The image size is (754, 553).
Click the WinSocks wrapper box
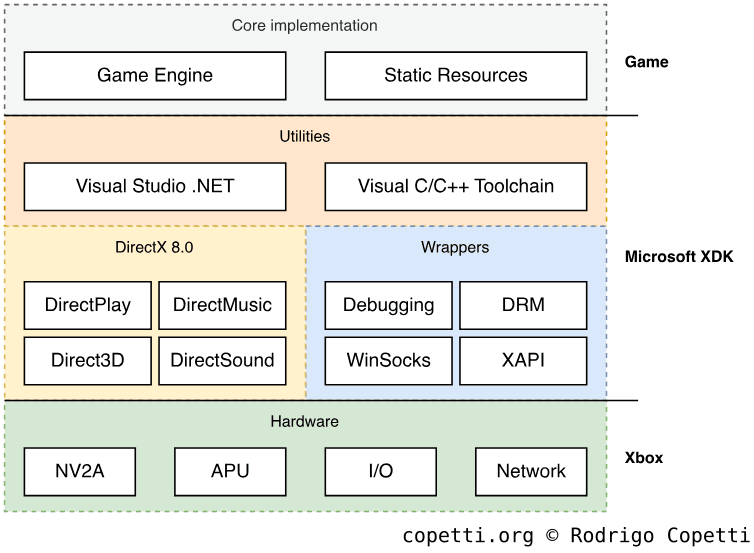[388, 361]
